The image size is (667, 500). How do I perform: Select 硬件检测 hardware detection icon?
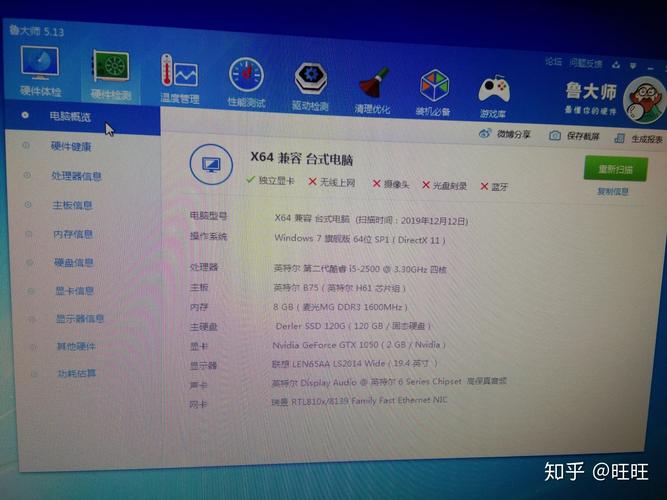(x=111, y=75)
